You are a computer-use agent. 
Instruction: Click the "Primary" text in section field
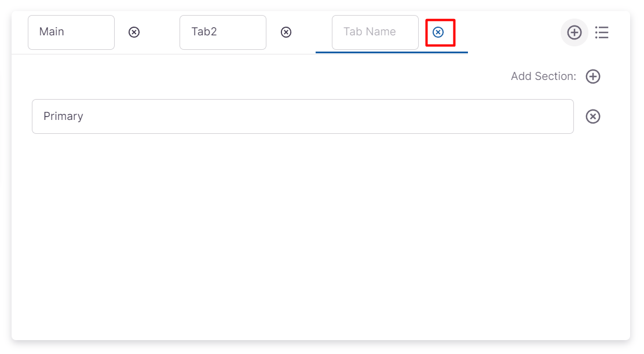coord(63,116)
